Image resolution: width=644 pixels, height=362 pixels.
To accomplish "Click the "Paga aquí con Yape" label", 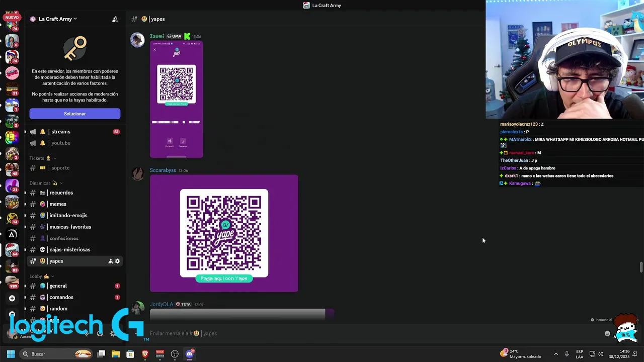I will tap(224, 279).
